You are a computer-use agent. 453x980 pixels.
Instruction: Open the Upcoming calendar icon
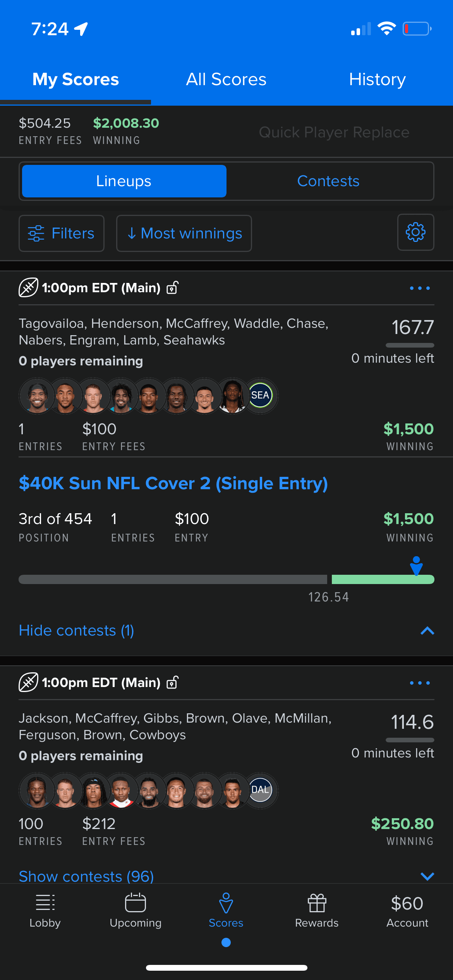136,903
